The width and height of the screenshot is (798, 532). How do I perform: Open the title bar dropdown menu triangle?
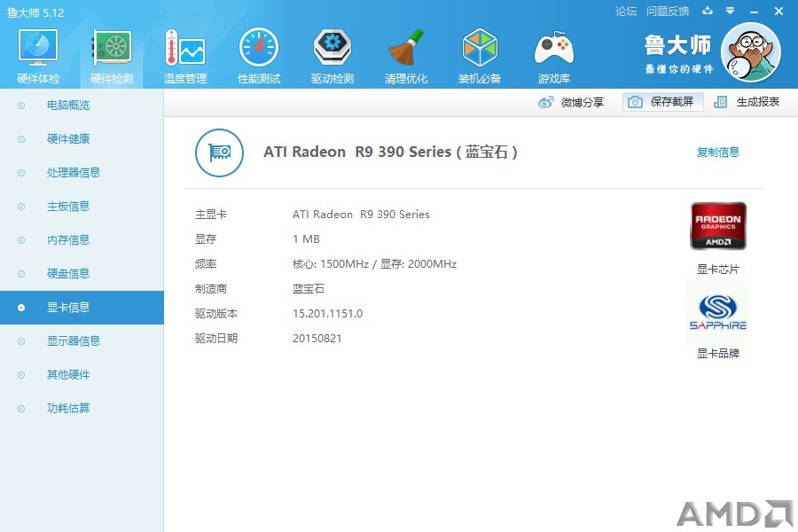point(731,11)
